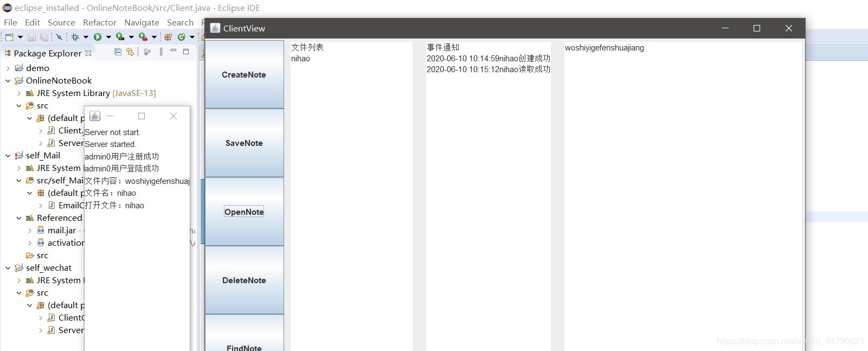The image size is (868, 351).
Task: Expand OnlineNoteBook JRE System Library
Action: [19, 93]
